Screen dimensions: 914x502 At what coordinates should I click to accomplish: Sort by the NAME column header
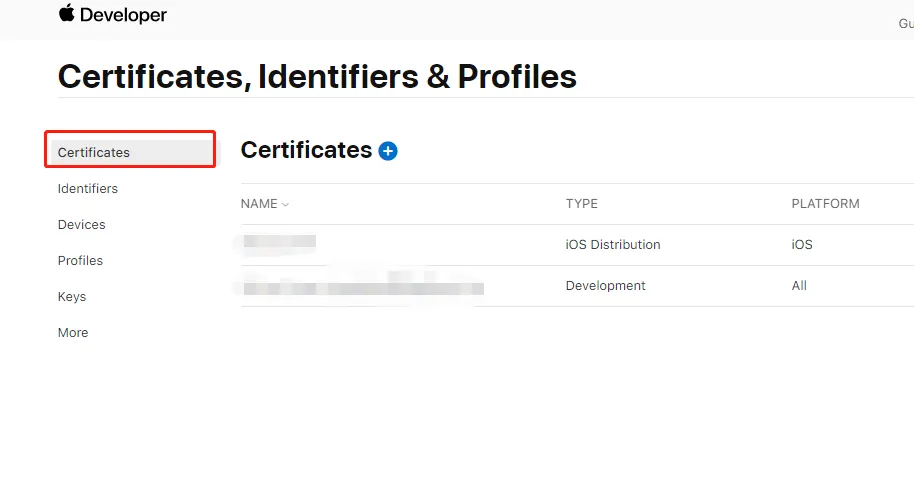[259, 203]
